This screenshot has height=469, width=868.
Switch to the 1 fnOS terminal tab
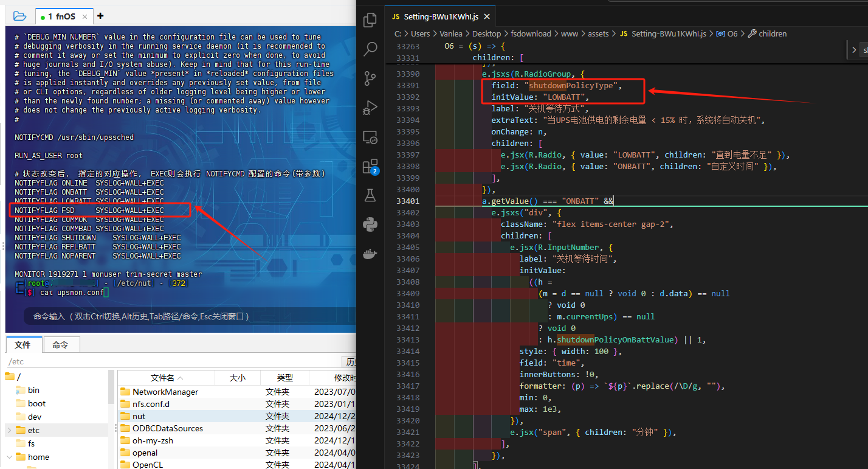(x=64, y=16)
